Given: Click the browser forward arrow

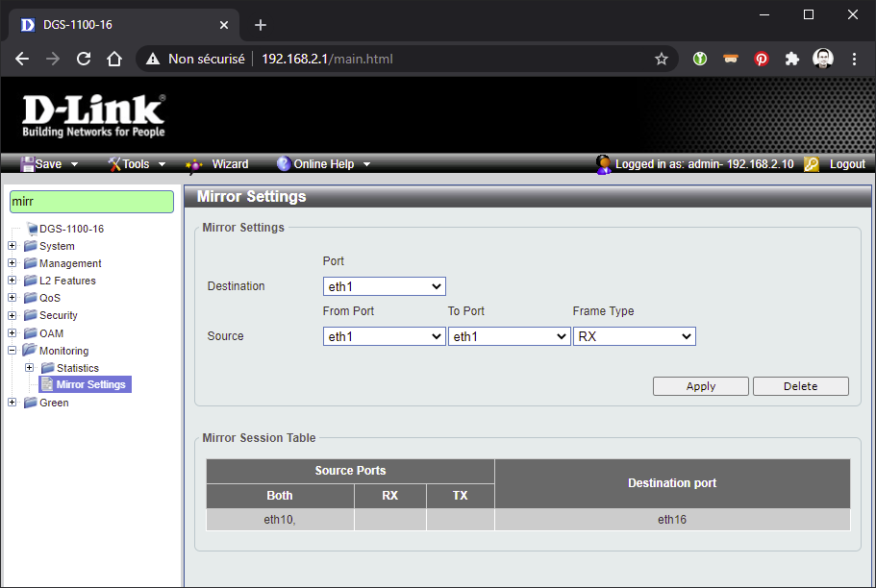Looking at the screenshot, I should (x=53, y=59).
